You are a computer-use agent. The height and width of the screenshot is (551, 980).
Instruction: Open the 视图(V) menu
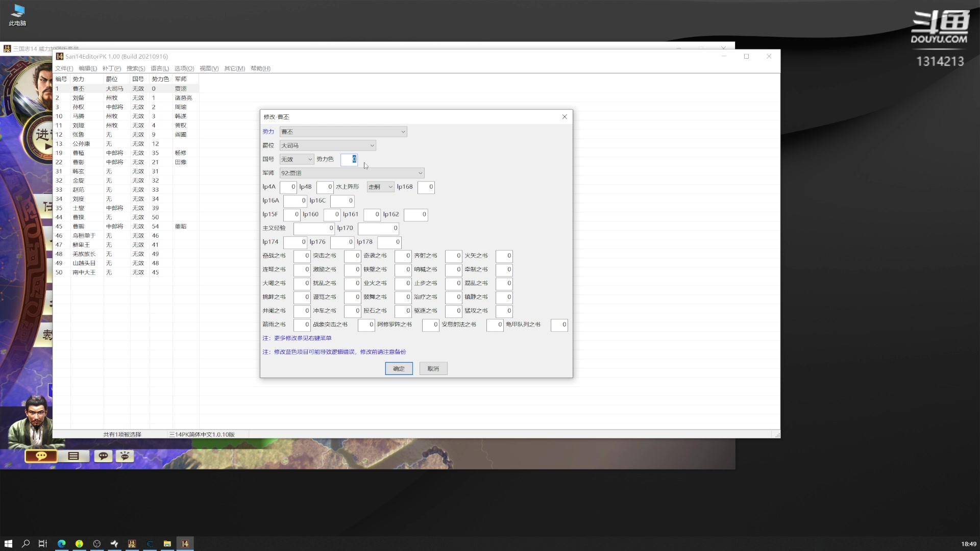(x=209, y=68)
